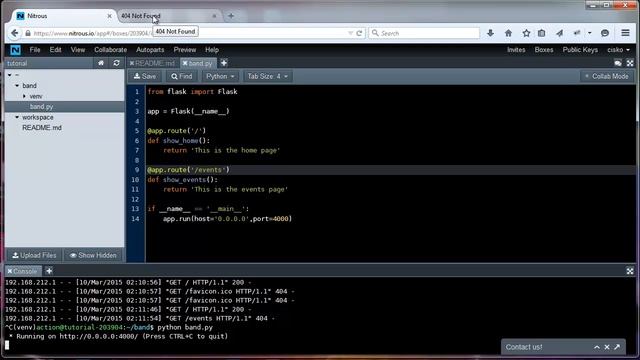This screenshot has height=360, width=640.
Task: Click the Nitrous logo icon in menu bar
Action: 16,50
